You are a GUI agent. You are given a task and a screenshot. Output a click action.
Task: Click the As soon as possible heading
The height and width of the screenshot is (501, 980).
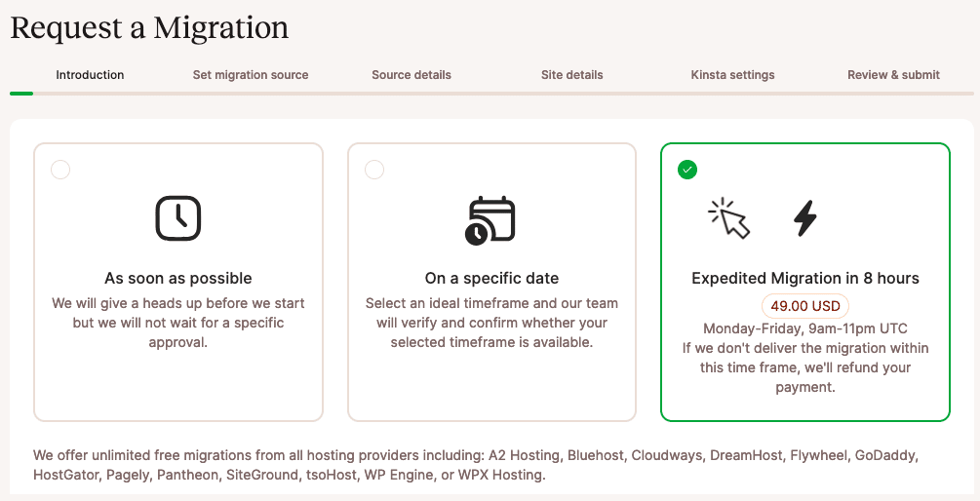point(178,278)
